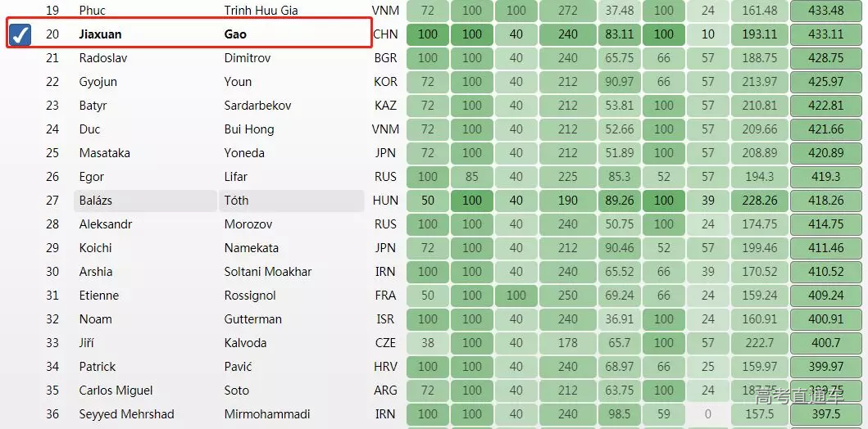Image resolution: width=868 pixels, height=429 pixels.
Task: Select the last name Morozov
Action: [248, 224]
